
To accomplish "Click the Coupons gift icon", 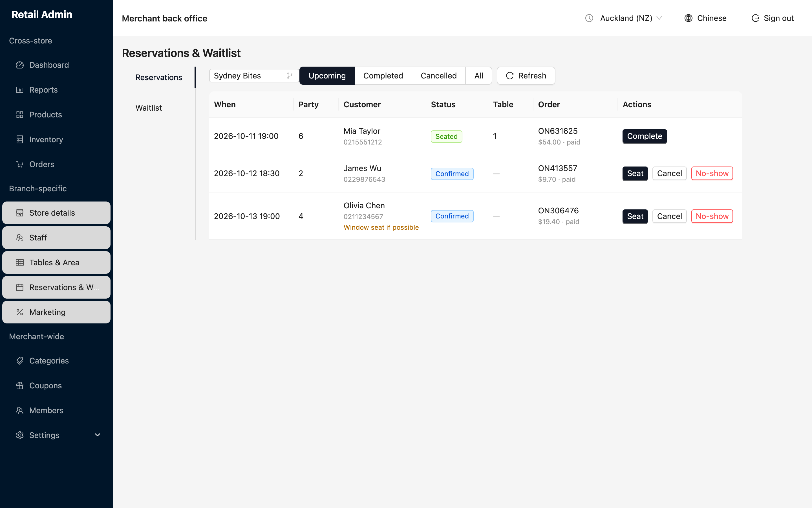I will [20, 385].
